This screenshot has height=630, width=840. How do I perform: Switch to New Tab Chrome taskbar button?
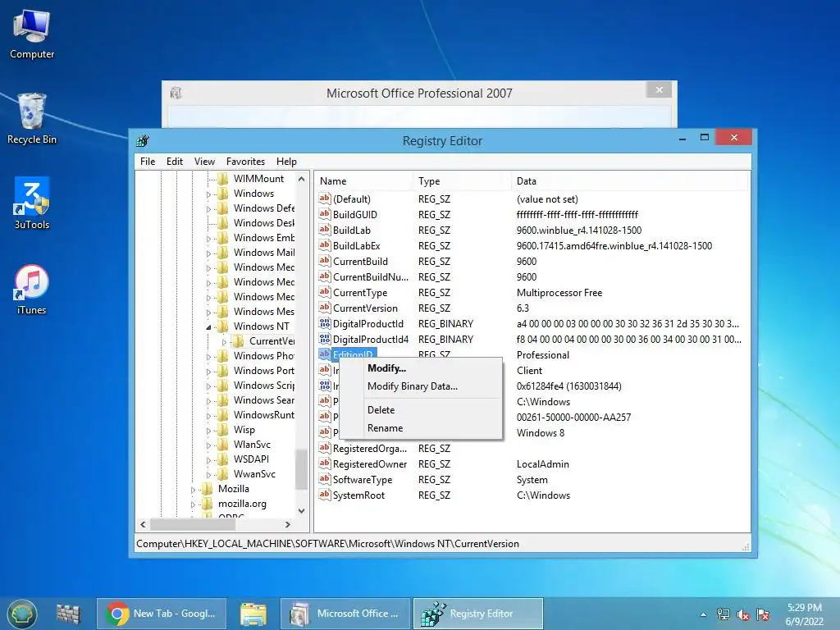pyautogui.click(x=162, y=614)
